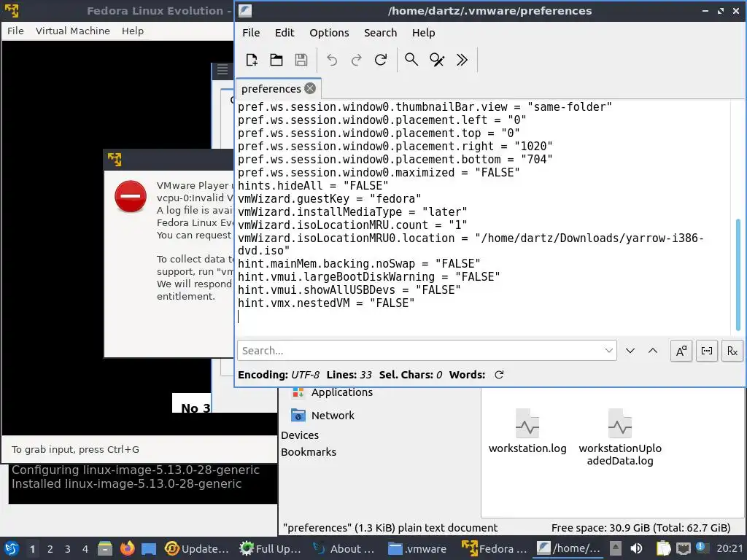Screen dimensions: 747x560
Task: Select the workstation.log file icon
Action: [x=527, y=424]
